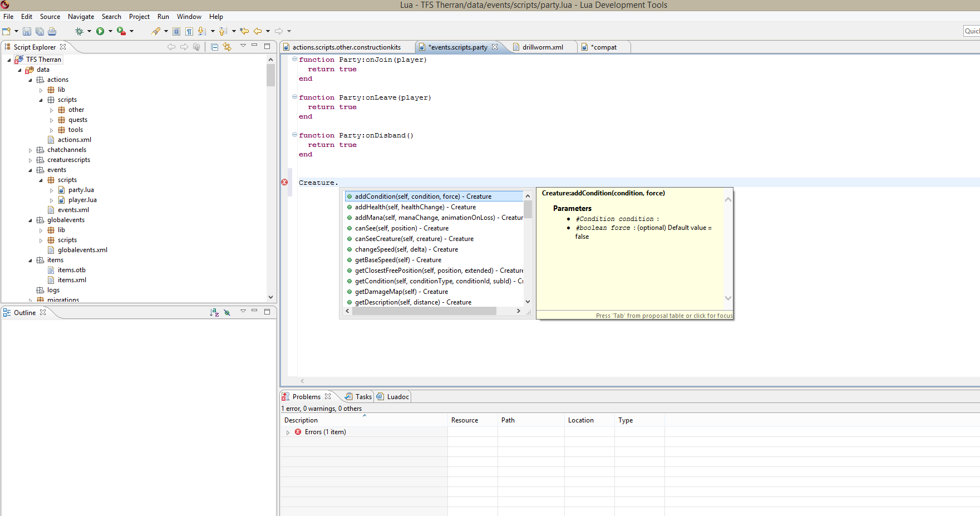Viewport: 980px width, 516px height.
Task: Go to next annotation icon
Action: pos(202,31)
